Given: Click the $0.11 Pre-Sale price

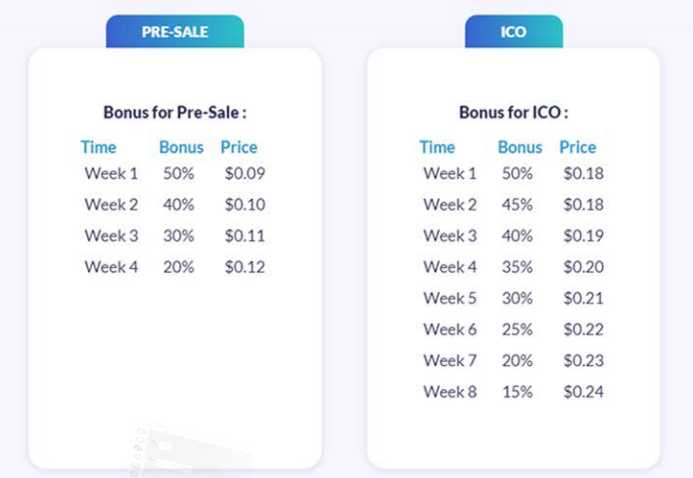Looking at the screenshot, I should pos(245,236).
